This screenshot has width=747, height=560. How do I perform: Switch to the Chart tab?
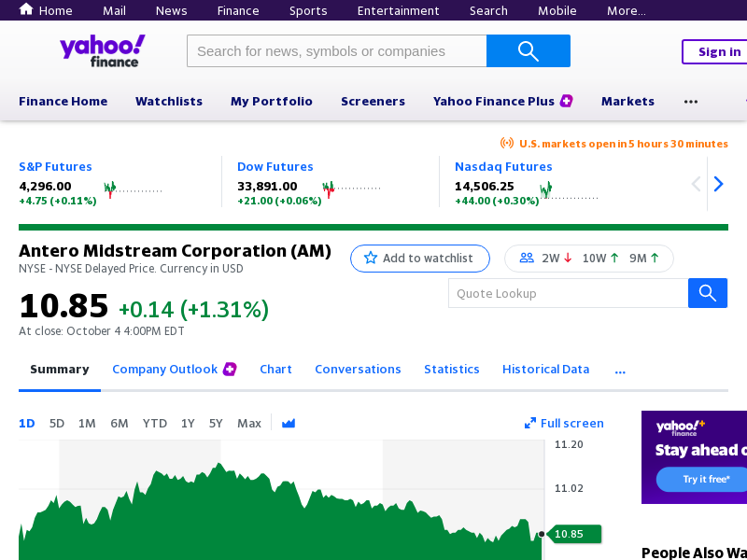[x=275, y=370]
